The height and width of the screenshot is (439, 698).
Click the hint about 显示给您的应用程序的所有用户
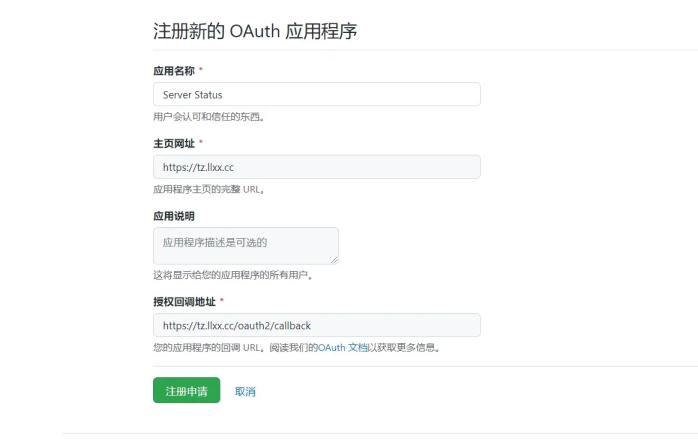click(x=233, y=275)
